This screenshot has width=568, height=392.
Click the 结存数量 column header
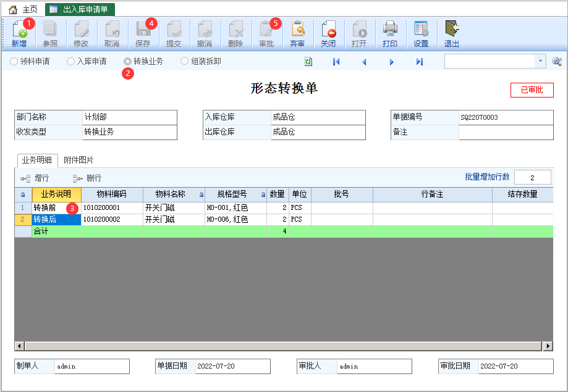click(522, 194)
